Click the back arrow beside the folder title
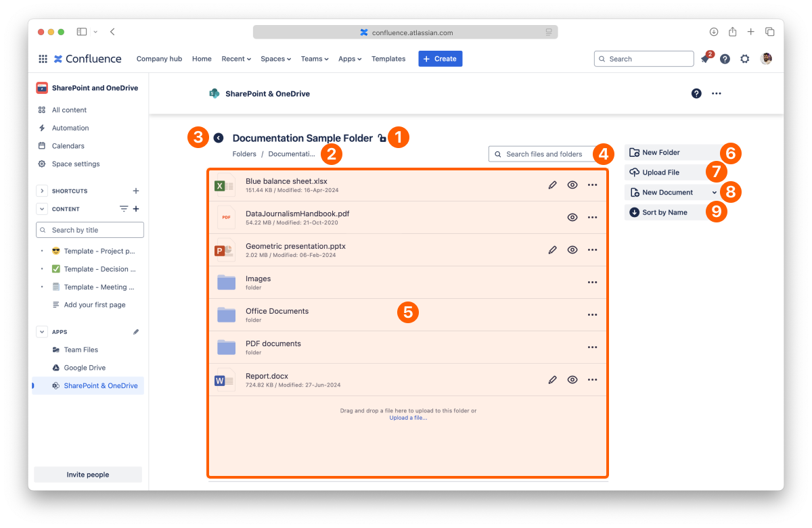812x528 pixels. pyautogui.click(x=218, y=138)
